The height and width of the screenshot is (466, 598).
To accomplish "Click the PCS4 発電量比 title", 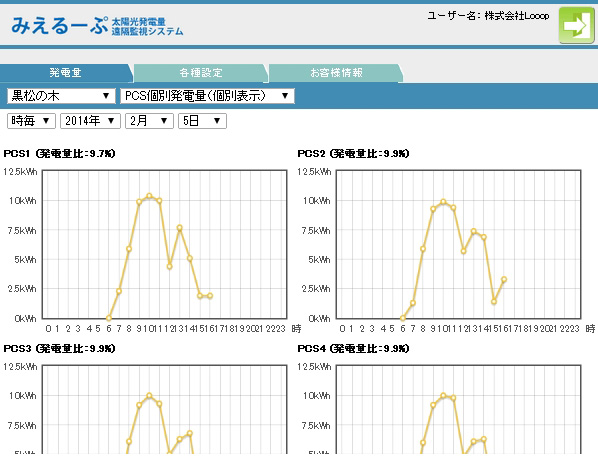I will tap(353, 348).
